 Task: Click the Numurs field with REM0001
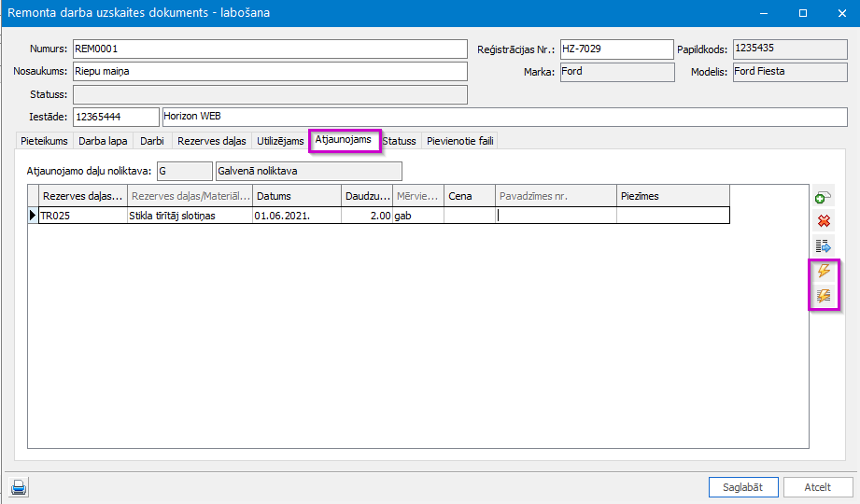270,49
